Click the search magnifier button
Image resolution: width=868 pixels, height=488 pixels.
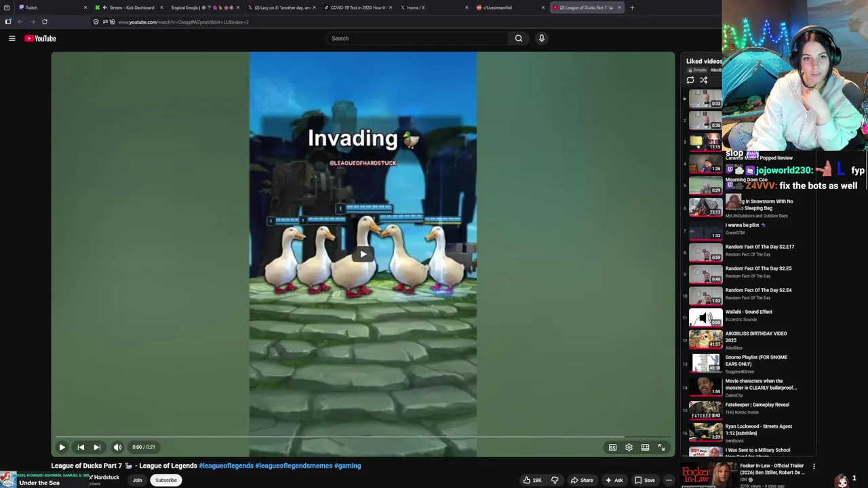point(519,39)
